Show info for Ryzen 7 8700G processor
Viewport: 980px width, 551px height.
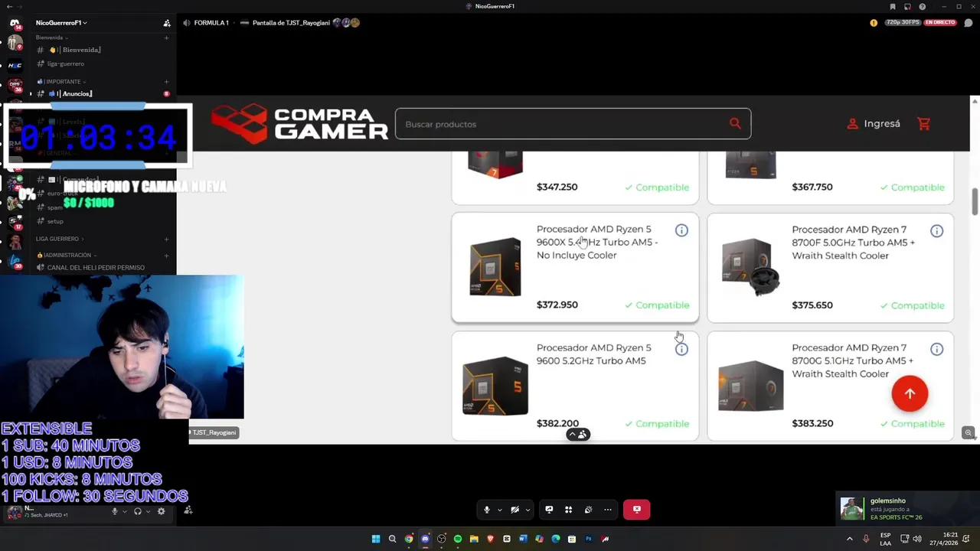point(936,349)
